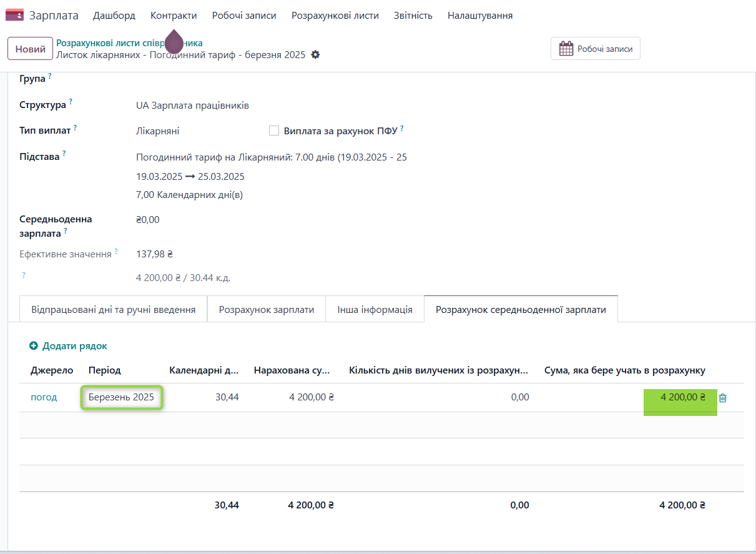
Task: Show help tooltip for Підстава
Action: 64,153
